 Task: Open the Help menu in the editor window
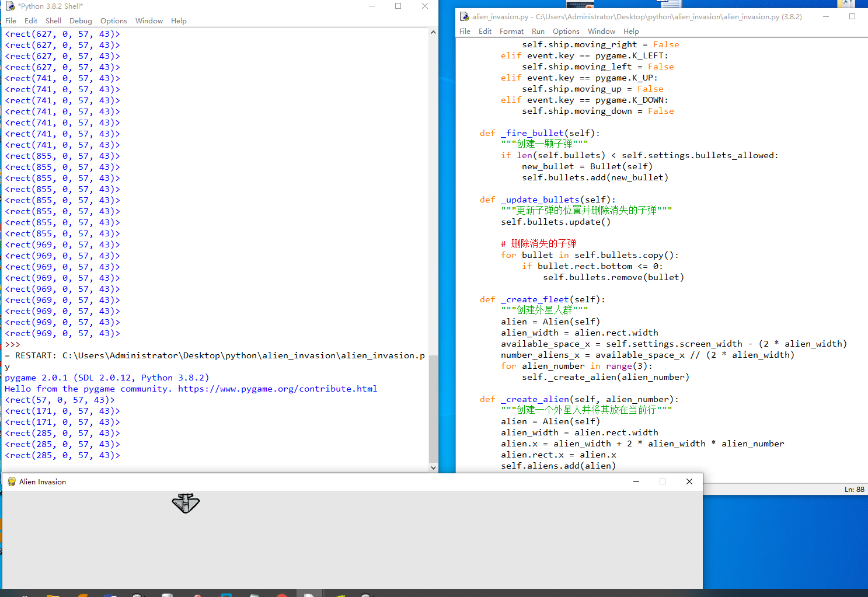pos(631,31)
